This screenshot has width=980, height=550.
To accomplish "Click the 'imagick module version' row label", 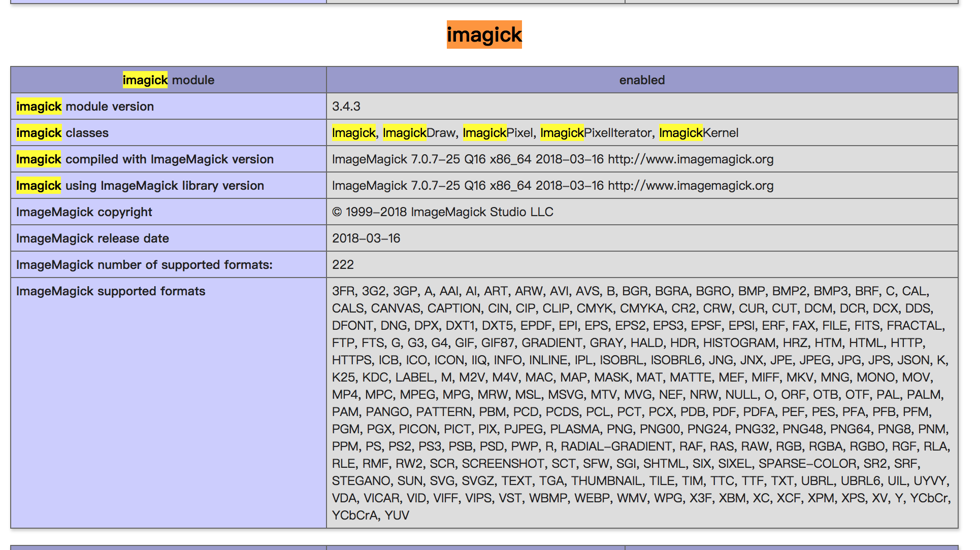I will click(85, 107).
